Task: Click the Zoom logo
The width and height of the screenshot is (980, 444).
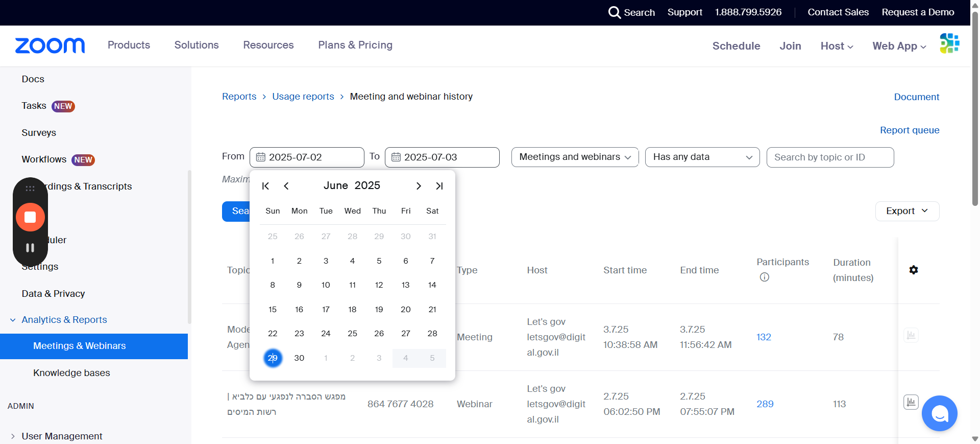Action: [50, 45]
